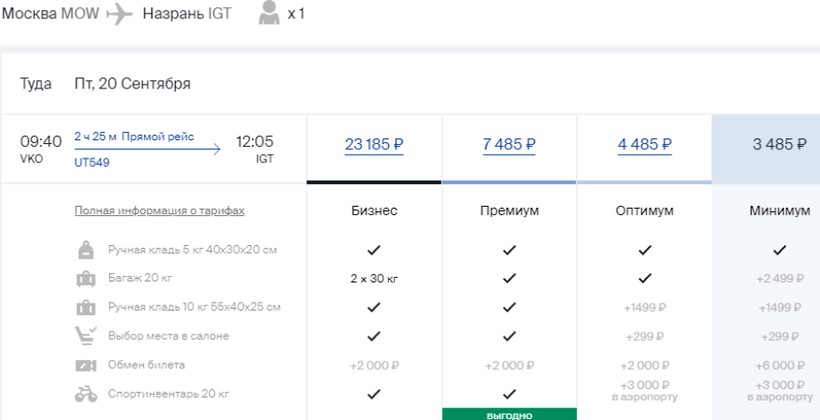
Task: Click the sports equipment bicycle icon
Action: (86, 393)
